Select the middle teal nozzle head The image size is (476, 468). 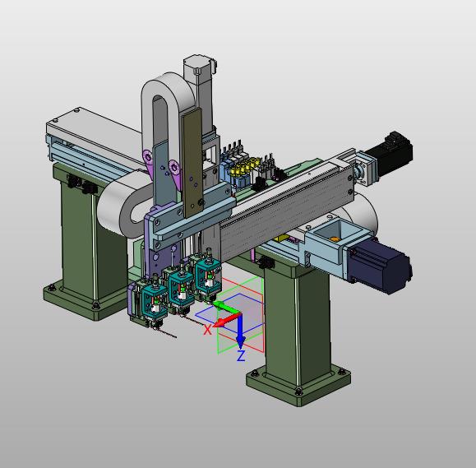pos(181,289)
